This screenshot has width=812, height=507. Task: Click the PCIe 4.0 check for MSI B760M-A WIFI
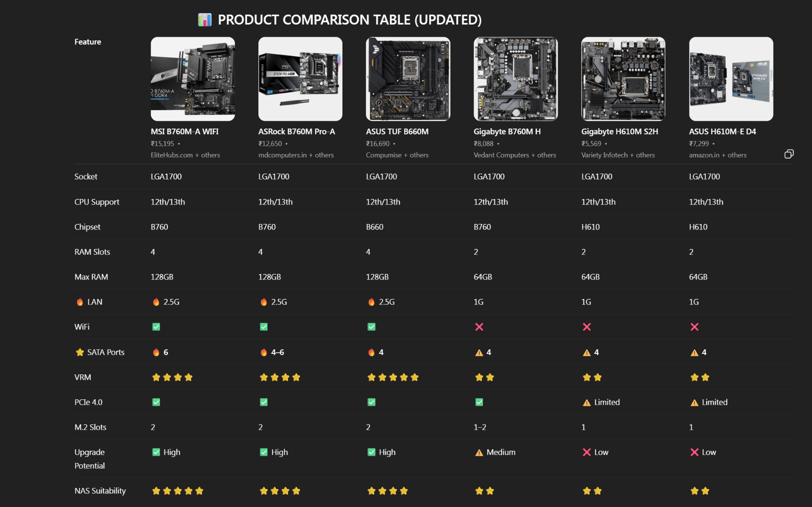click(x=156, y=402)
